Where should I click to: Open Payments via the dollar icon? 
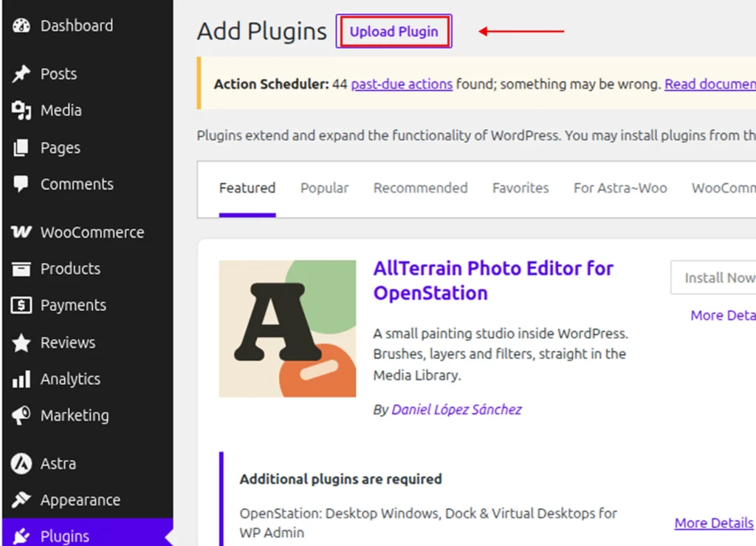coord(21,305)
